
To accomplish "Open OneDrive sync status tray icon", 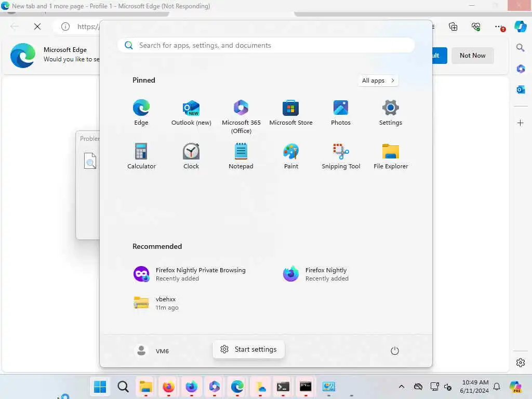I will (x=418, y=387).
